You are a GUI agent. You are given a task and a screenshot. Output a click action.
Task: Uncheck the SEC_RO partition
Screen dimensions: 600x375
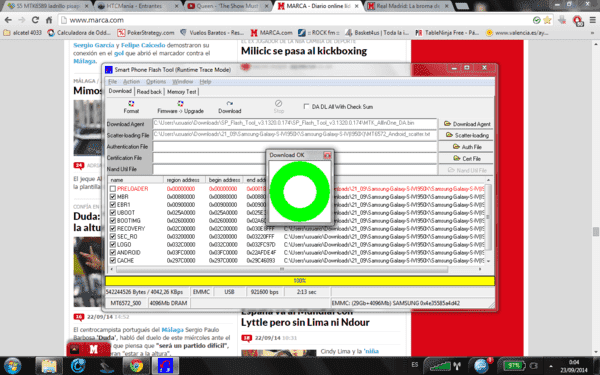(x=112, y=237)
